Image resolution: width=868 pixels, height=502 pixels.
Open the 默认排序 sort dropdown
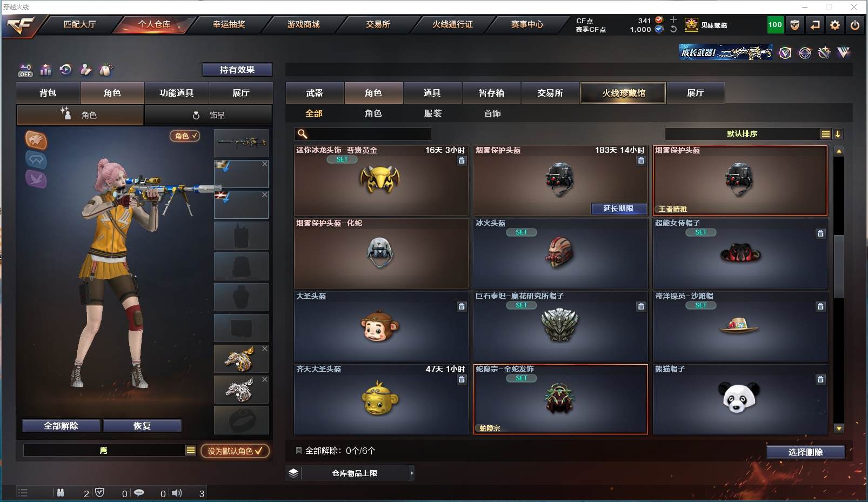(x=826, y=134)
